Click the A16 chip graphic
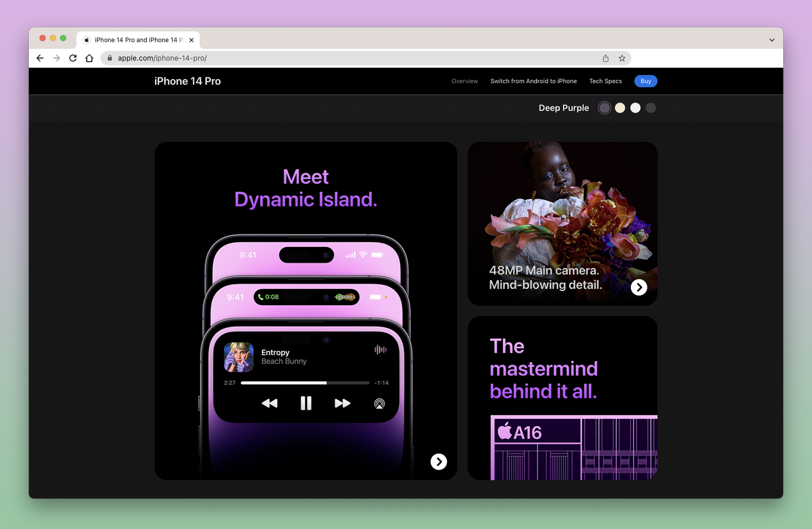Screen dimensions: 812x529 (x=574, y=448)
